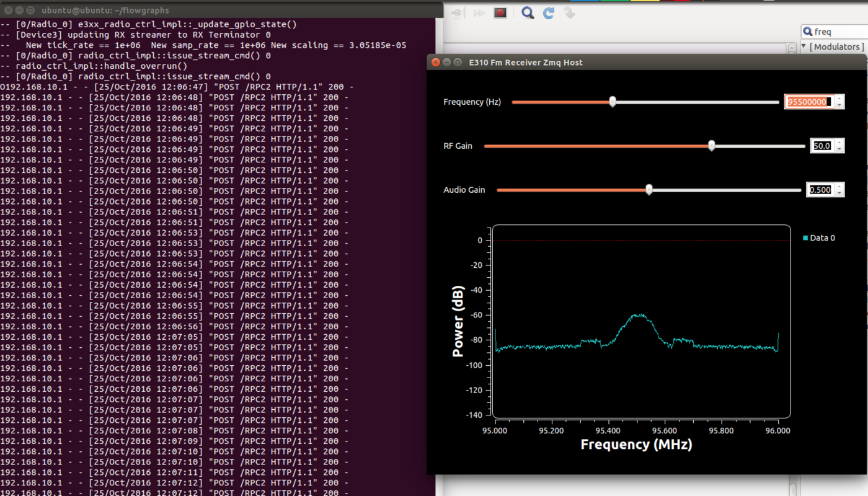Select the plug-shaped connect toolbar icon

tap(456, 12)
